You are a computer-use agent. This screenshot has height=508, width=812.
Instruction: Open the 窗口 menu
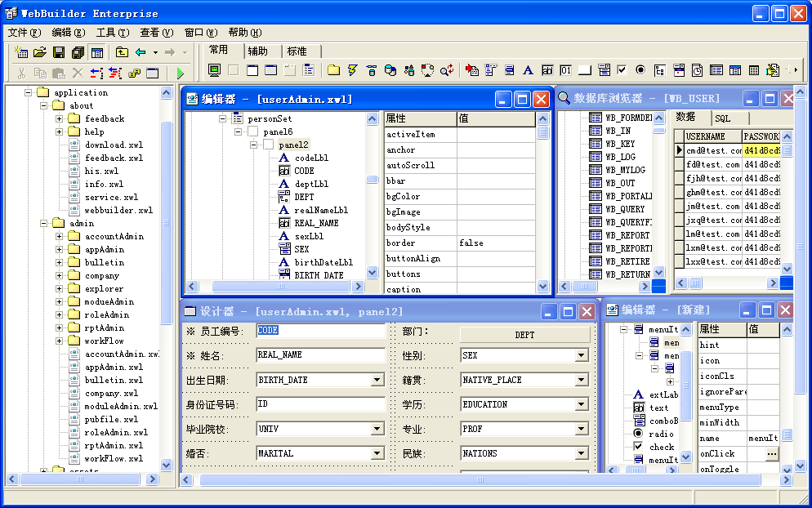[x=201, y=33]
